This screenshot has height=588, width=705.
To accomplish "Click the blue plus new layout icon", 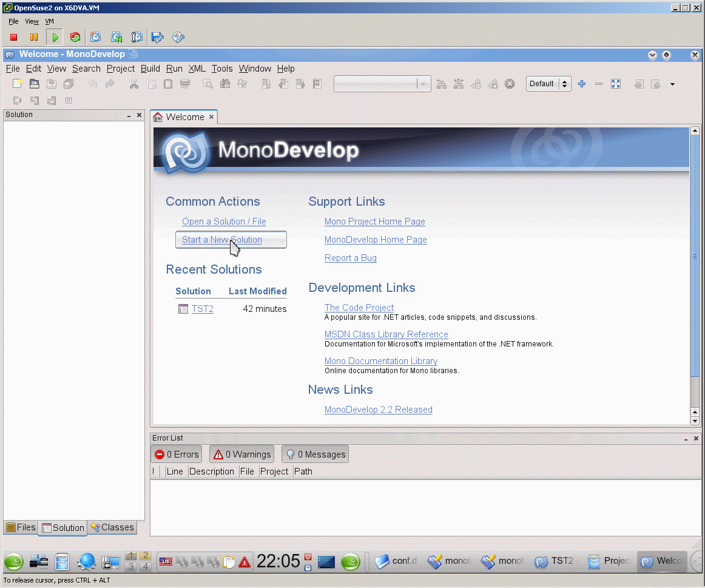I will click(x=582, y=84).
